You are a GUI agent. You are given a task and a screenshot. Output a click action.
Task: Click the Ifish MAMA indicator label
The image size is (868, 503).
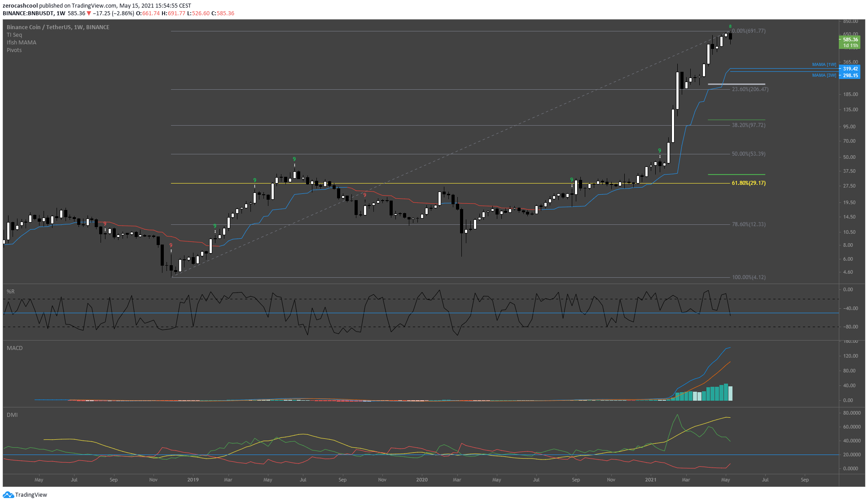point(22,43)
